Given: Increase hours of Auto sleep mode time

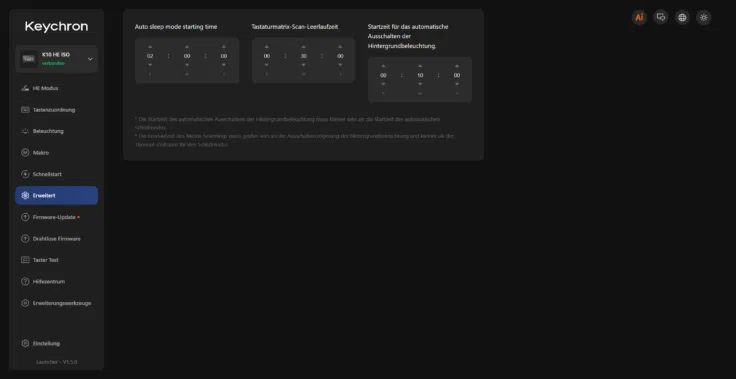Looking at the screenshot, I should (150, 47).
